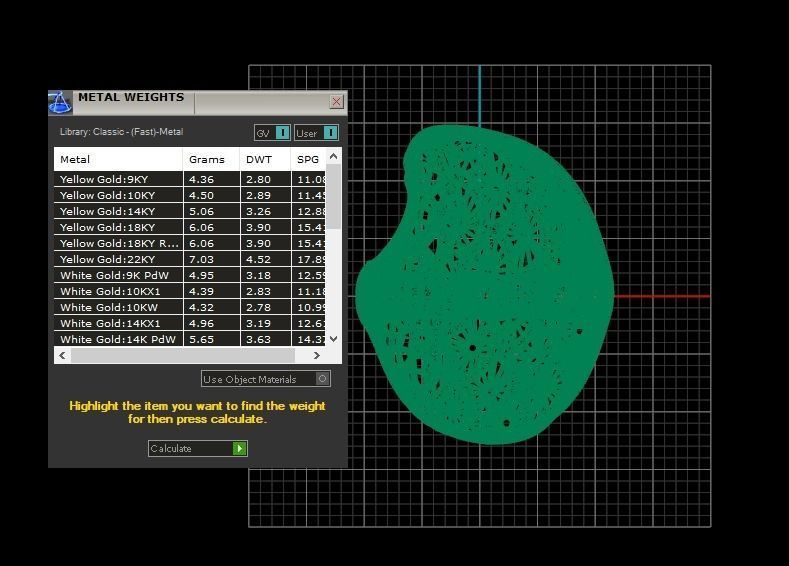Viewport: 789px width, 566px height.
Task: Select the Yellow Gold:18KY row
Action: point(190,227)
